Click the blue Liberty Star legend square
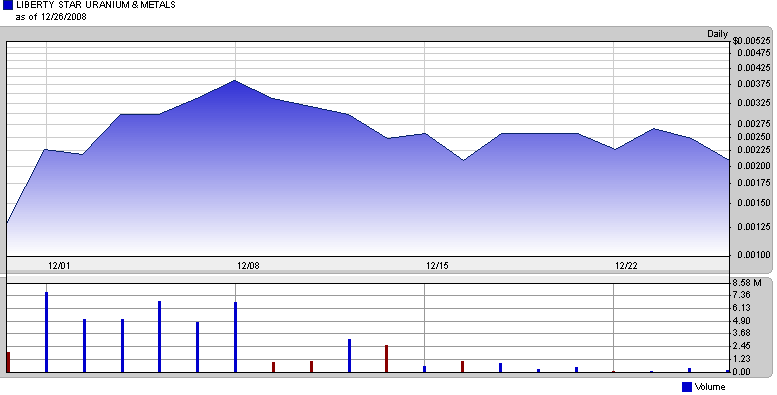The width and height of the screenshot is (777, 395). pyautogui.click(x=8, y=5)
